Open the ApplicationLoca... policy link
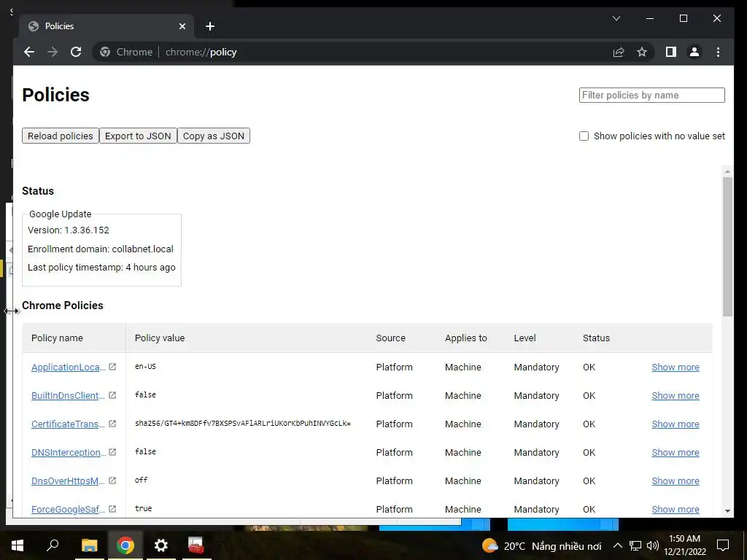Image resolution: width=747 pixels, height=560 pixels. 69,367
